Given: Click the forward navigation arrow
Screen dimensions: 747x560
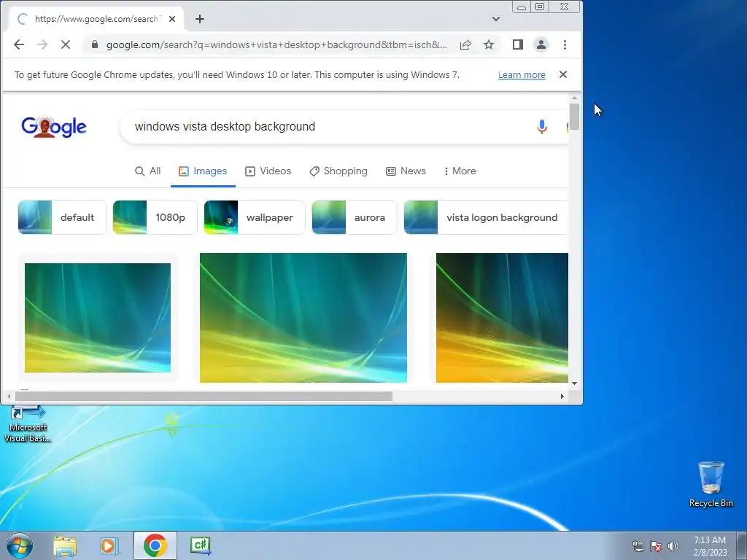Looking at the screenshot, I should [42, 44].
